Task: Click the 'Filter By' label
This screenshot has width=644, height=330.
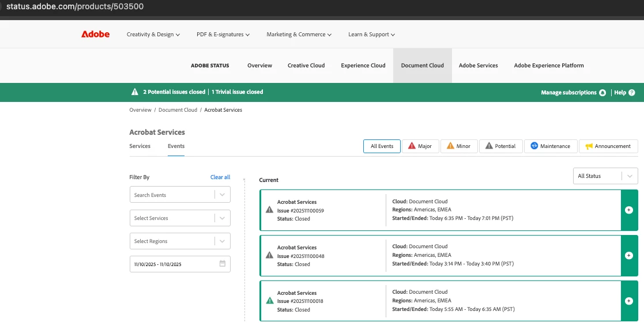Action: point(139,177)
